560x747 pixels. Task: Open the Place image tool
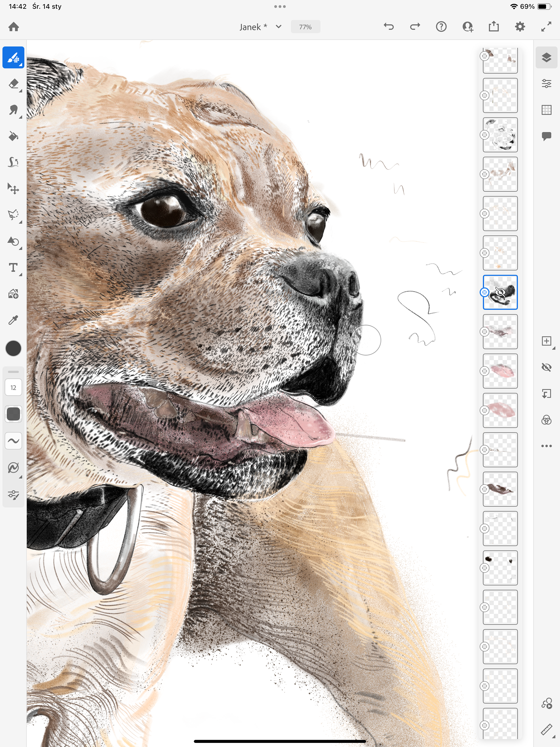click(13, 294)
